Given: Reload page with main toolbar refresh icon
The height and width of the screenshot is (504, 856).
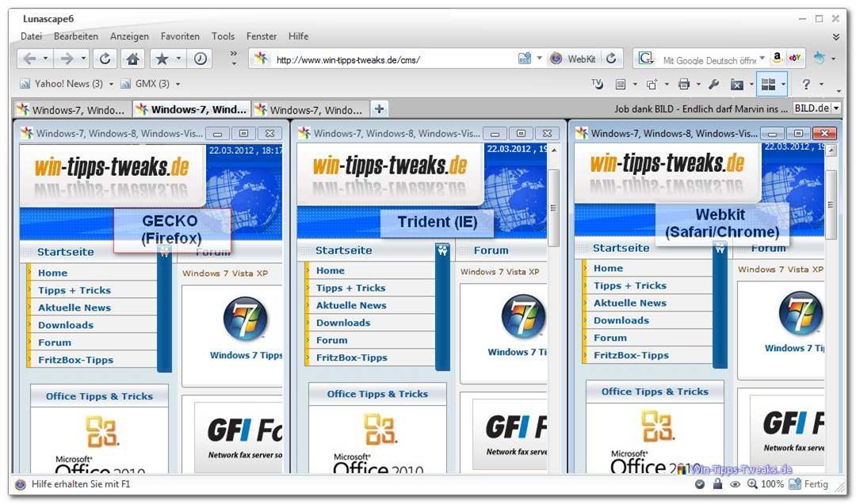Looking at the screenshot, I should [105, 59].
